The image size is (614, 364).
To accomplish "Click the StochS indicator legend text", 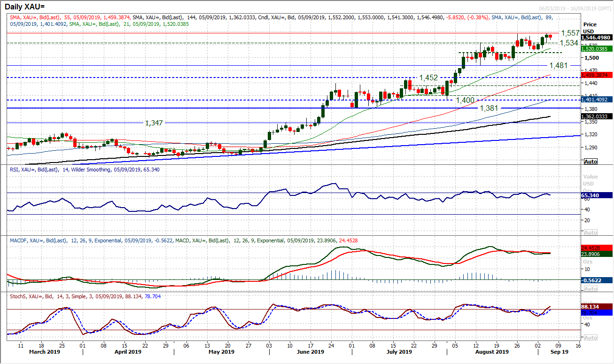I will [x=85, y=297].
